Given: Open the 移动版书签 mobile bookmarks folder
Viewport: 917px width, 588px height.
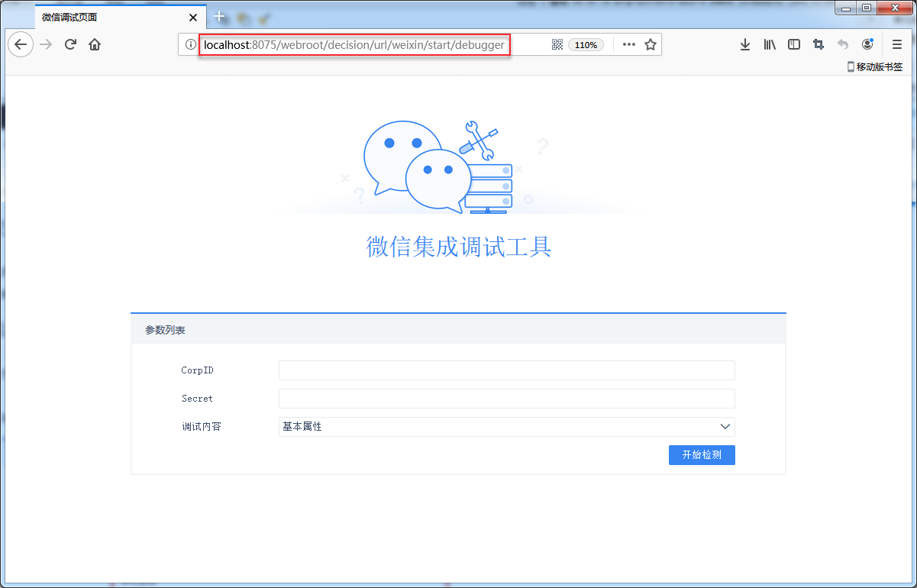Looking at the screenshot, I should [875, 66].
